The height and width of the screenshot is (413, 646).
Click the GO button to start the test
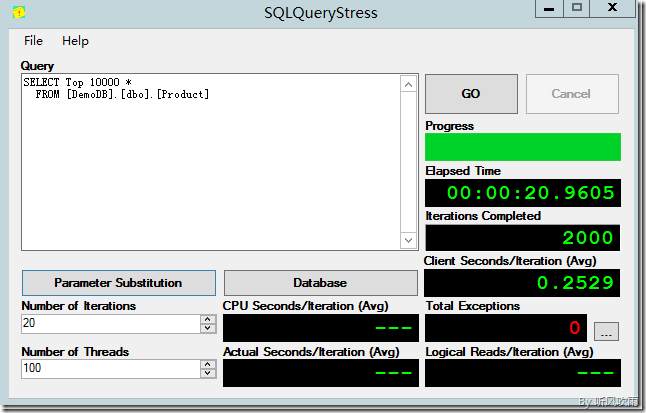(471, 94)
